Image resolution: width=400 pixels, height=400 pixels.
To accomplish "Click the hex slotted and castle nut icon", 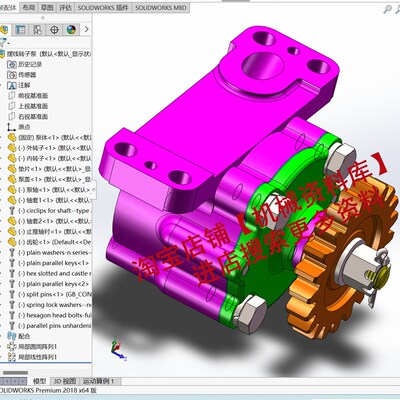I will click(12, 273).
